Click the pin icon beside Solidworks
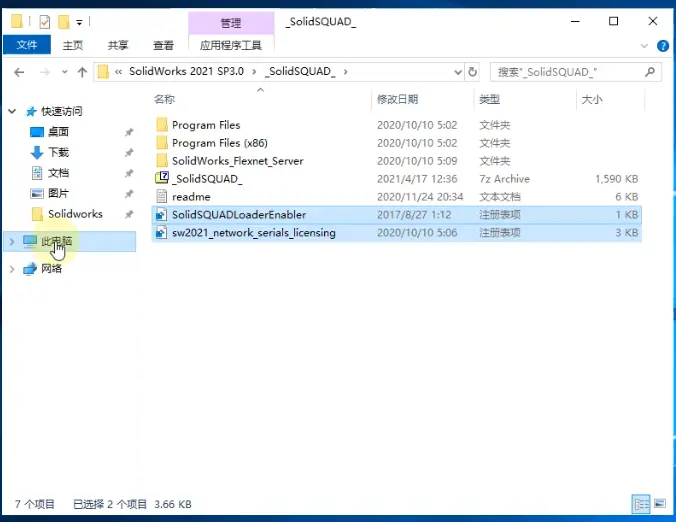The height and width of the screenshot is (522, 676). coord(129,214)
